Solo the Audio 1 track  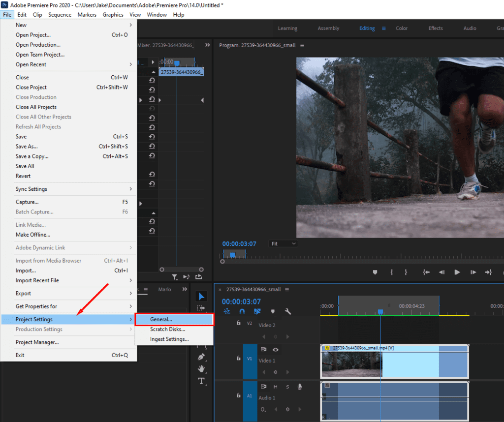tap(287, 387)
